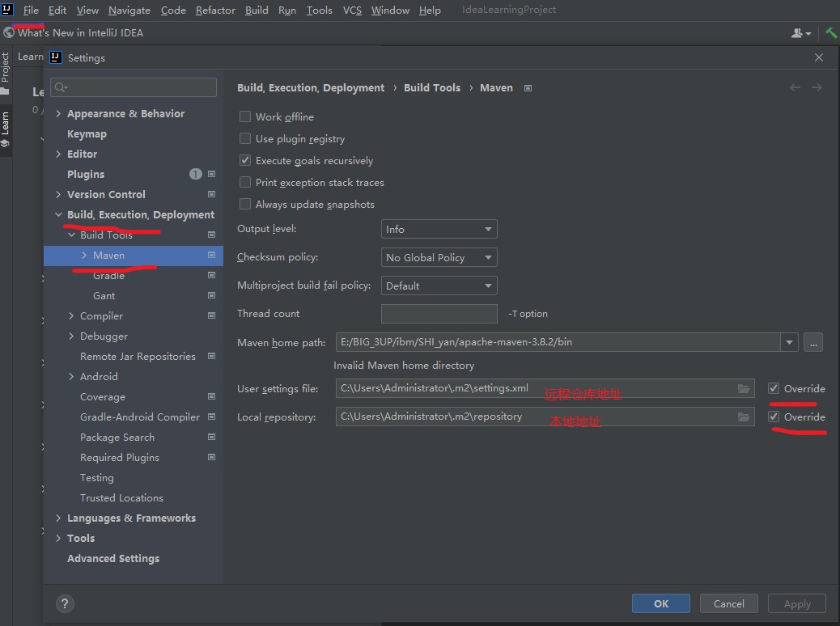Screen dimensions: 840x626
Task: Click the Thread count input field
Action: coord(439,314)
